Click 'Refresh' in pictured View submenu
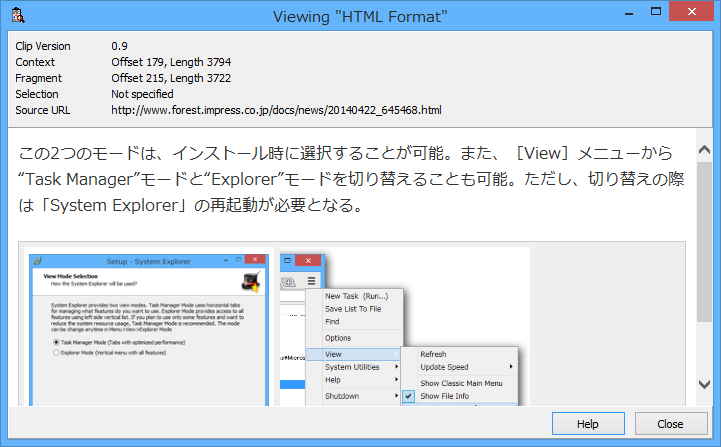 433,354
